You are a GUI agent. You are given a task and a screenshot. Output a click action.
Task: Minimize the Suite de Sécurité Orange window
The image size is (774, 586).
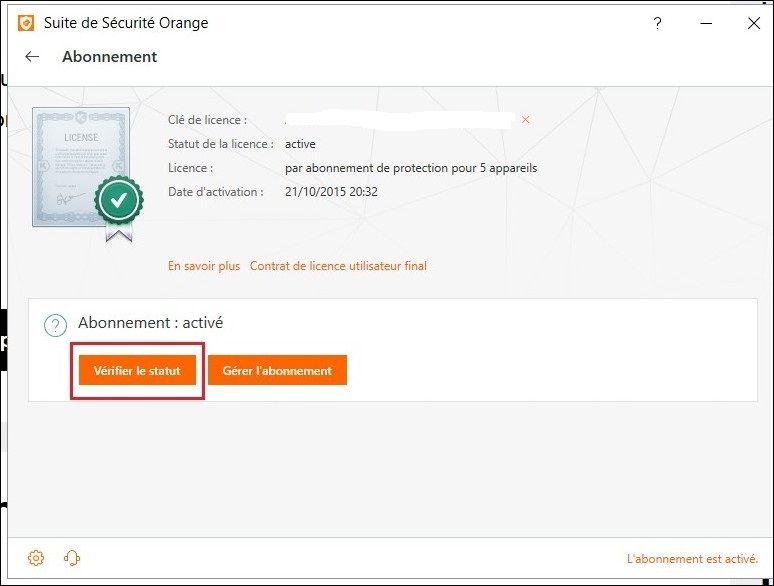pyautogui.click(x=706, y=23)
